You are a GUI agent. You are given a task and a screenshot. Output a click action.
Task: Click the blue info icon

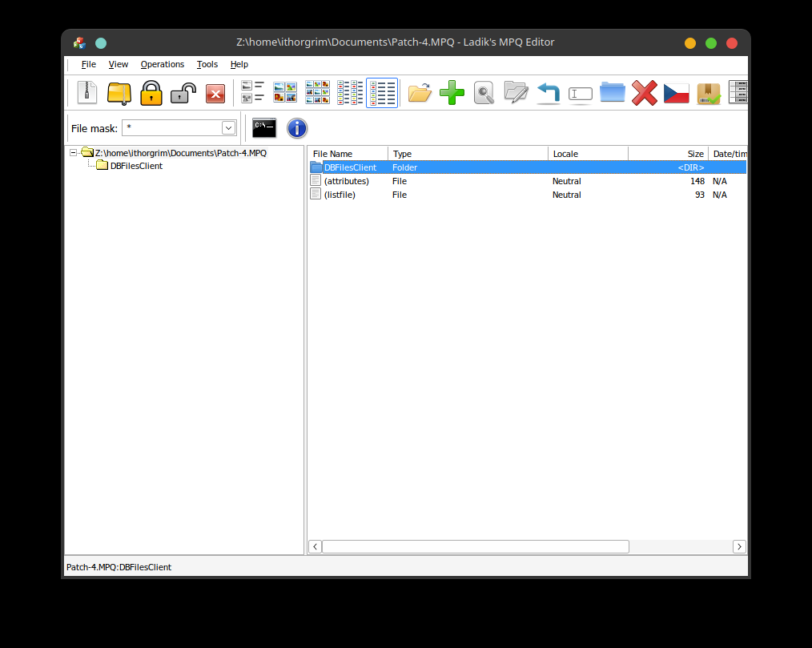click(x=297, y=128)
